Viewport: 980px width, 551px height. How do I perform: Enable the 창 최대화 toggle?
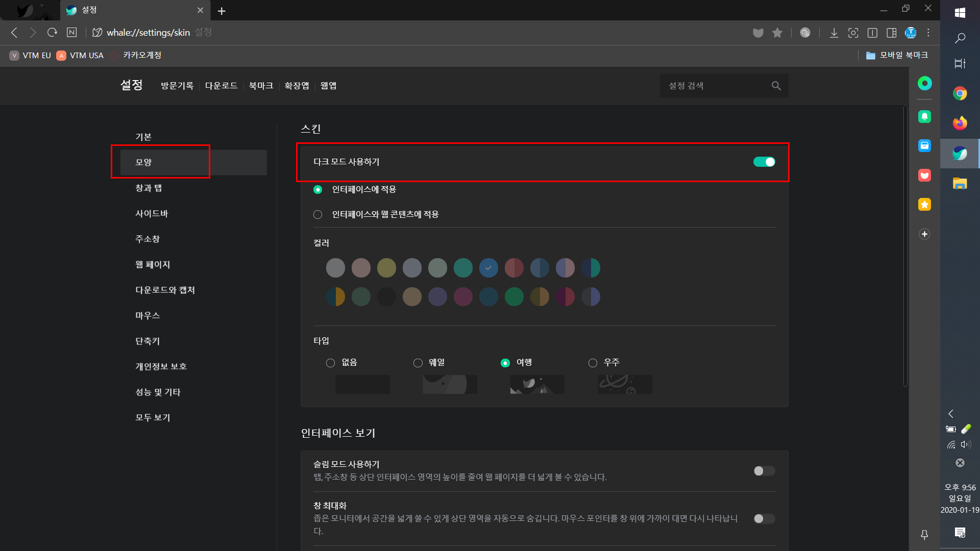click(x=764, y=519)
